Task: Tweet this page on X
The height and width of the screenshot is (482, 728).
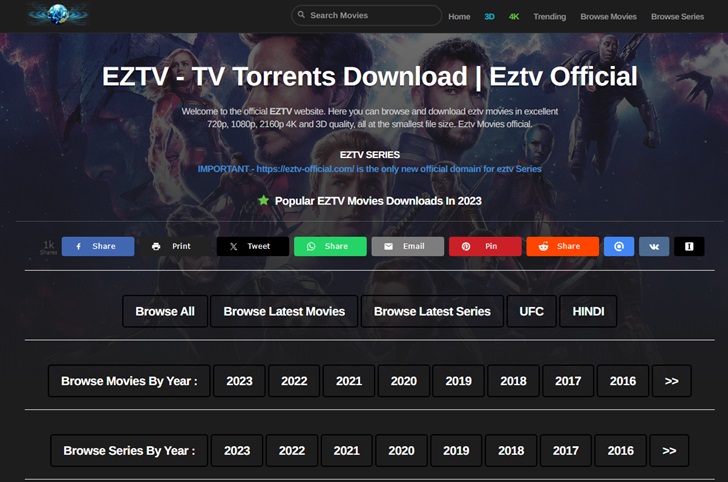Action: coord(253,246)
